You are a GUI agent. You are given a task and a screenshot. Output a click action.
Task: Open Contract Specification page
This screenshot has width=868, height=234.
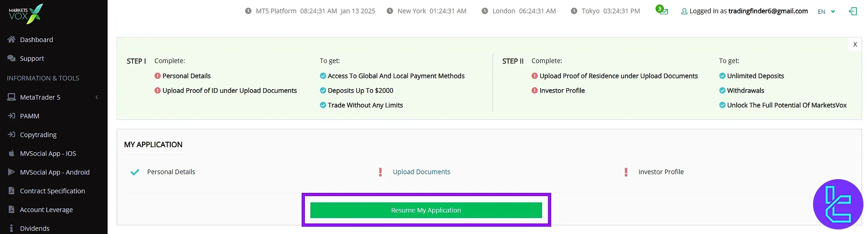(x=54, y=191)
